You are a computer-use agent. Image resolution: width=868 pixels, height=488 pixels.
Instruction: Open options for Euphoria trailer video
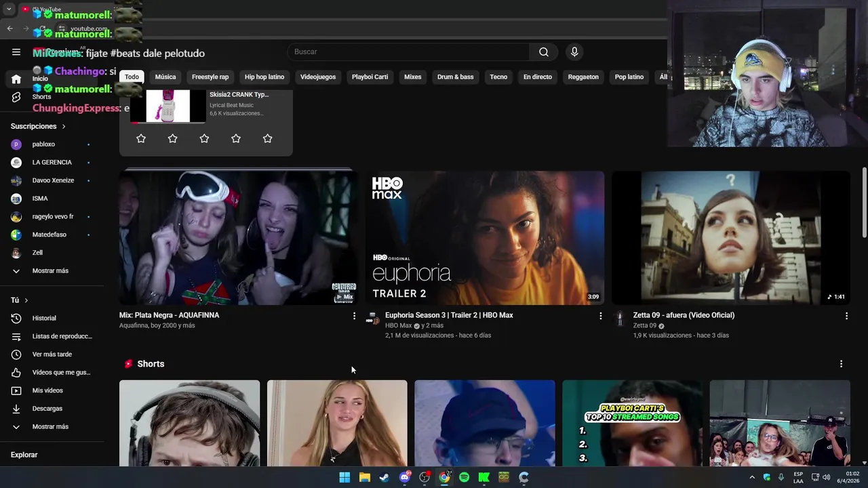tap(600, 316)
